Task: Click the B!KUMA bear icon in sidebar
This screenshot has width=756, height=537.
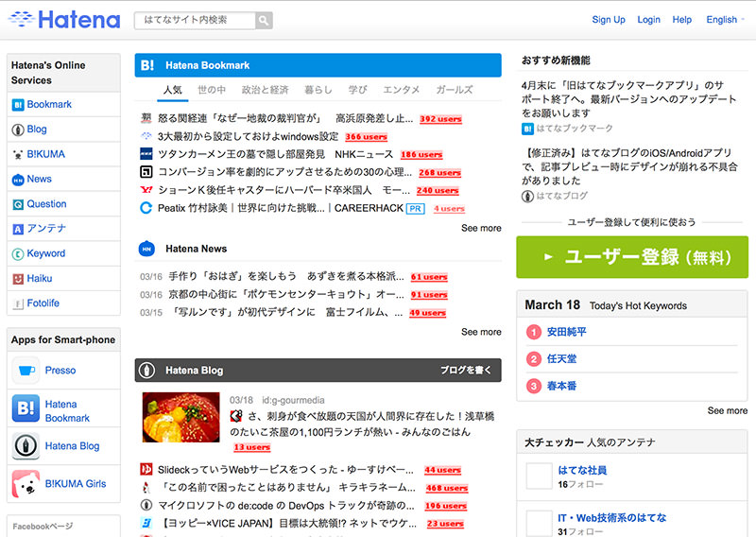Action: tap(18, 154)
